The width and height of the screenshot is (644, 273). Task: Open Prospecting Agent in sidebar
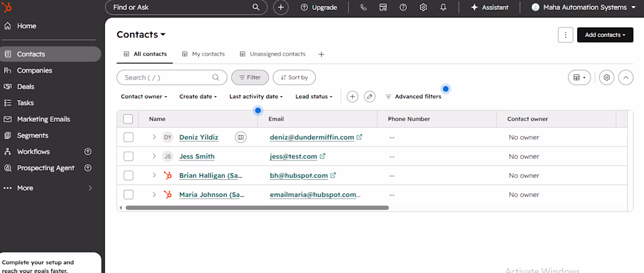tap(46, 168)
